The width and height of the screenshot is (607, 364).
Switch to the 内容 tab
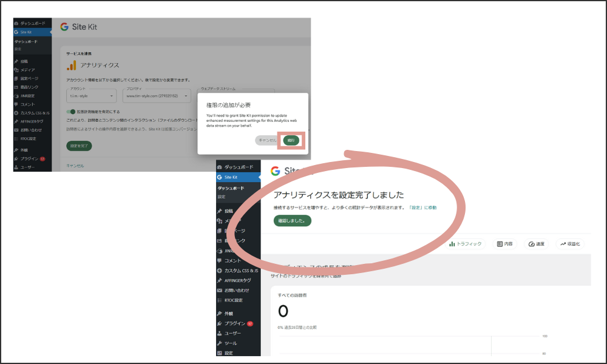(x=505, y=244)
